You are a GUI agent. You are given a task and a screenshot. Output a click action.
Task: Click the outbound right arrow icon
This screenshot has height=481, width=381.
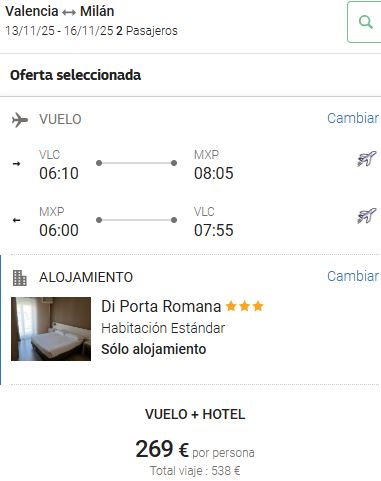pos(16,164)
